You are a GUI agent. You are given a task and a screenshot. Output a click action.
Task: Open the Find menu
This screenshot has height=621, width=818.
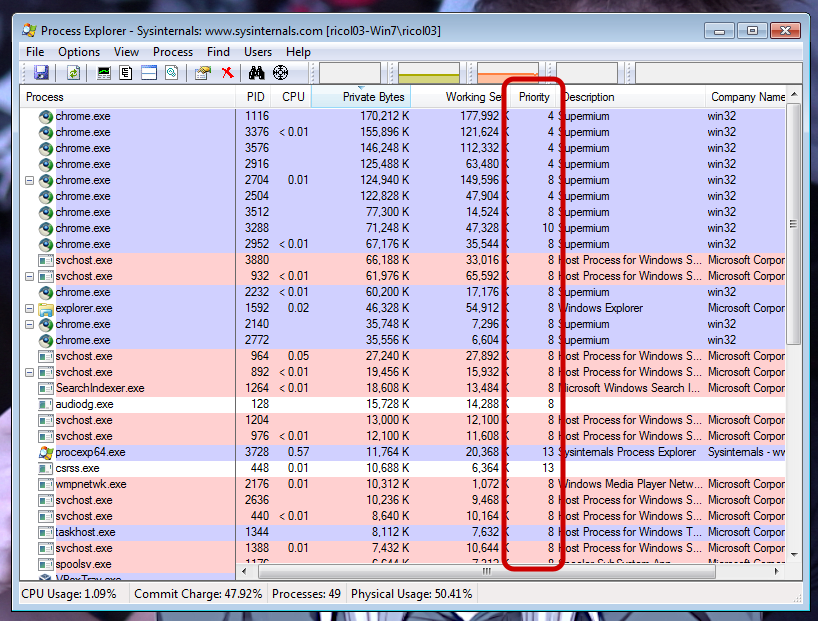tap(218, 52)
